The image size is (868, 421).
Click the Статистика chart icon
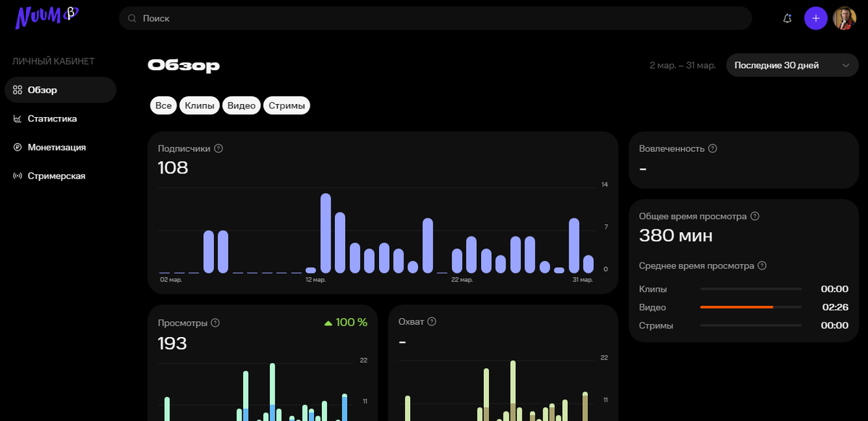(x=17, y=119)
